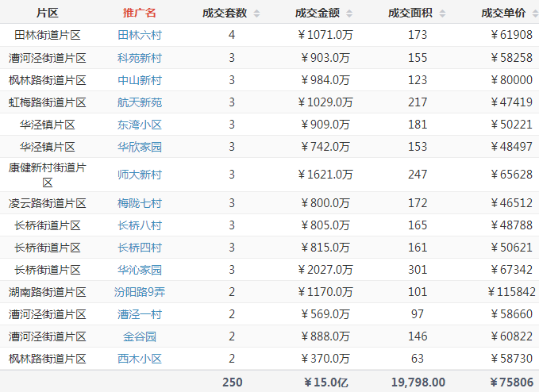Select the 凌云路街道片区 cell

point(48,203)
